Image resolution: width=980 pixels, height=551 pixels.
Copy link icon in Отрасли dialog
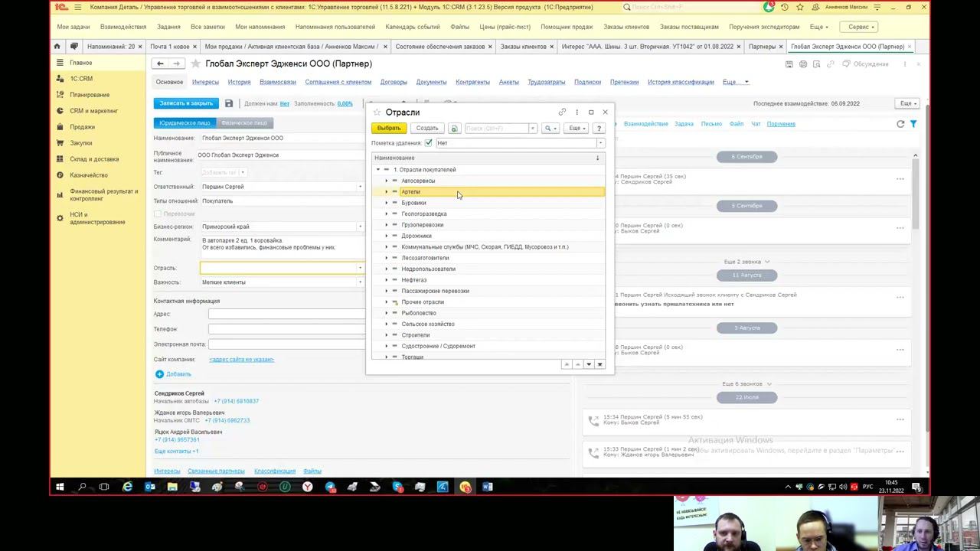(x=562, y=112)
